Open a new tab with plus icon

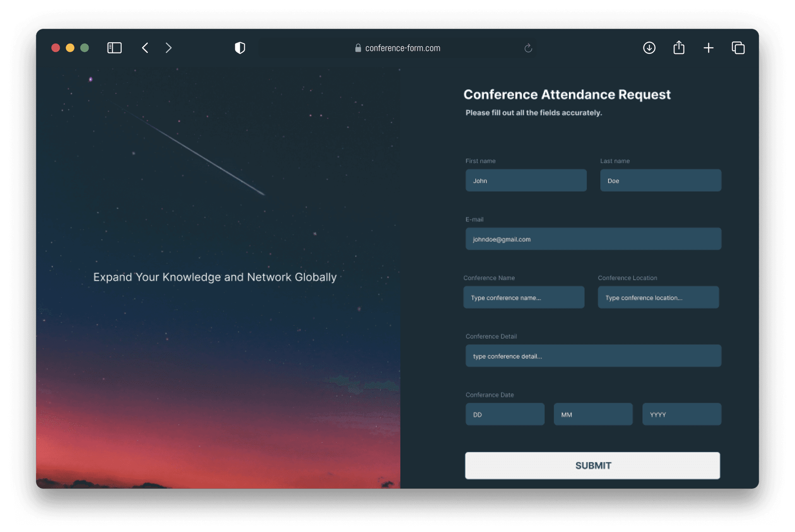pos(708,48)
